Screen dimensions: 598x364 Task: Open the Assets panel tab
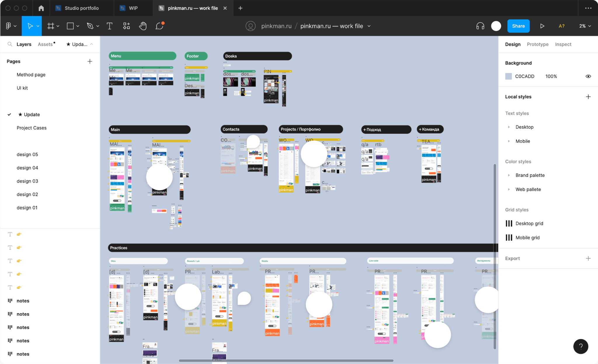coord(46,44)
